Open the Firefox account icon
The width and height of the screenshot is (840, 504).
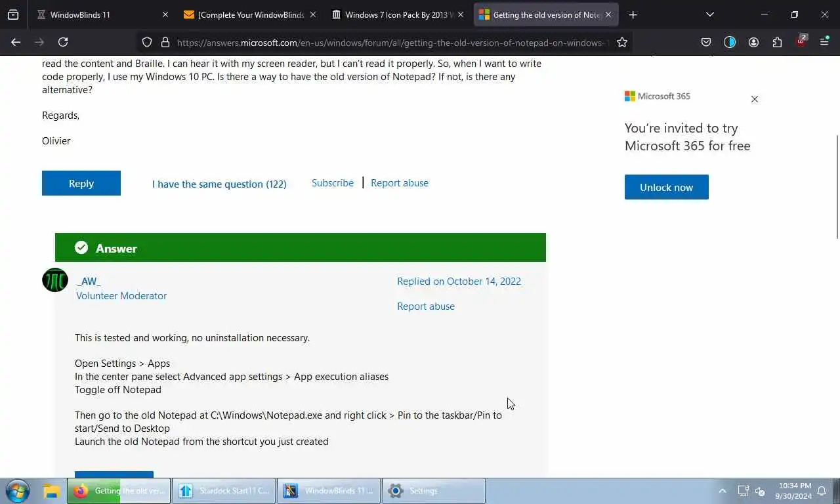pos(753,42)
